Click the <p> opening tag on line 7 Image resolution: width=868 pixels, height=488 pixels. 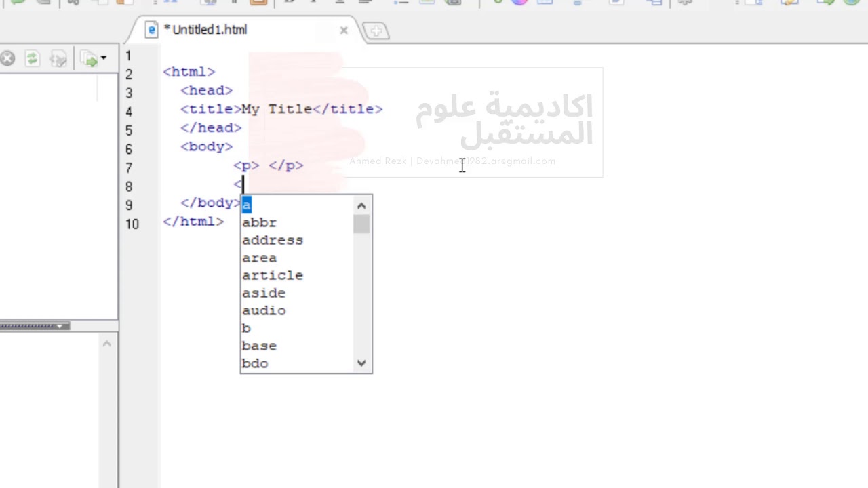(246, 165)
